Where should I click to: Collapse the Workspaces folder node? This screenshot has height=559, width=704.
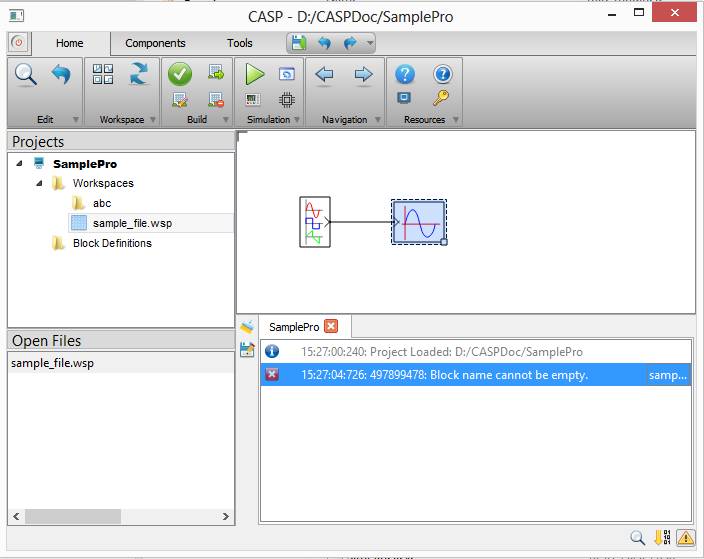[39, 184]
